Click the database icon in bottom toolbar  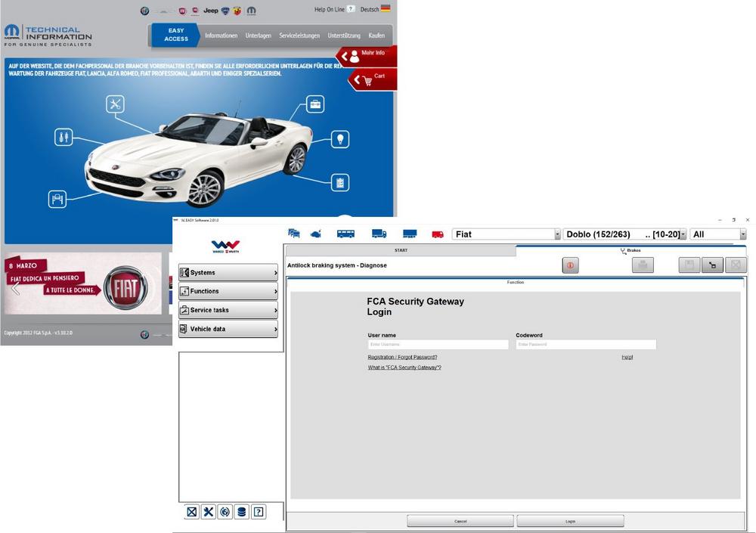pyautogui.click(x=241, y=512)
